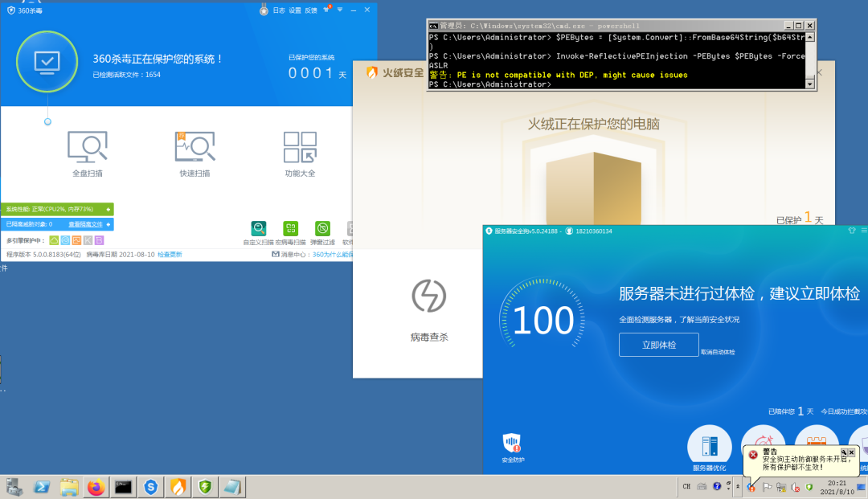
Task: Click the green shield tray icon
Action: pos(809,488)
